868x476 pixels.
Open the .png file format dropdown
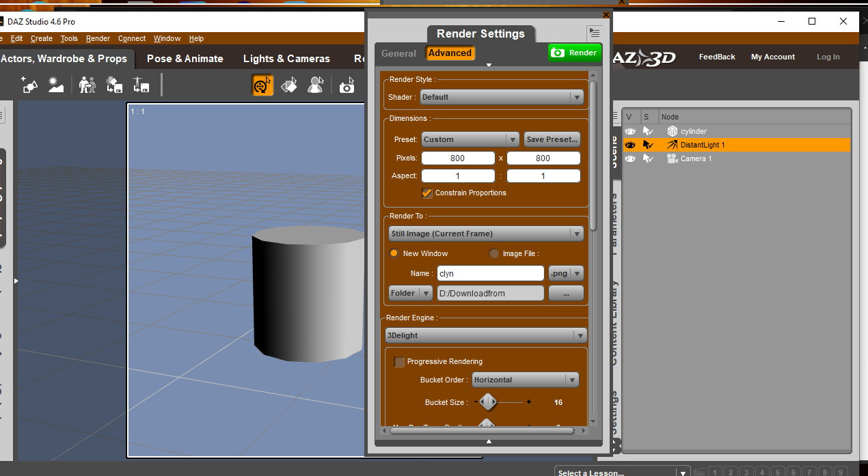[x=566, y=273]
